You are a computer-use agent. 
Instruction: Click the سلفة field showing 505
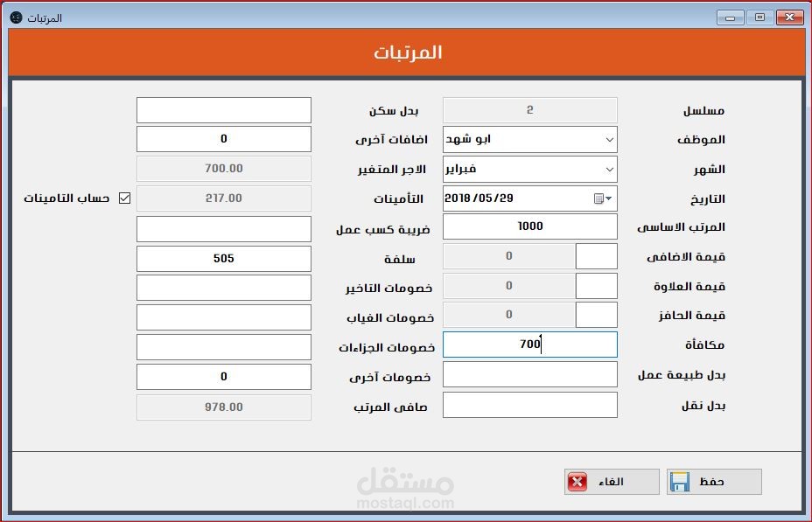pos(224,259)
